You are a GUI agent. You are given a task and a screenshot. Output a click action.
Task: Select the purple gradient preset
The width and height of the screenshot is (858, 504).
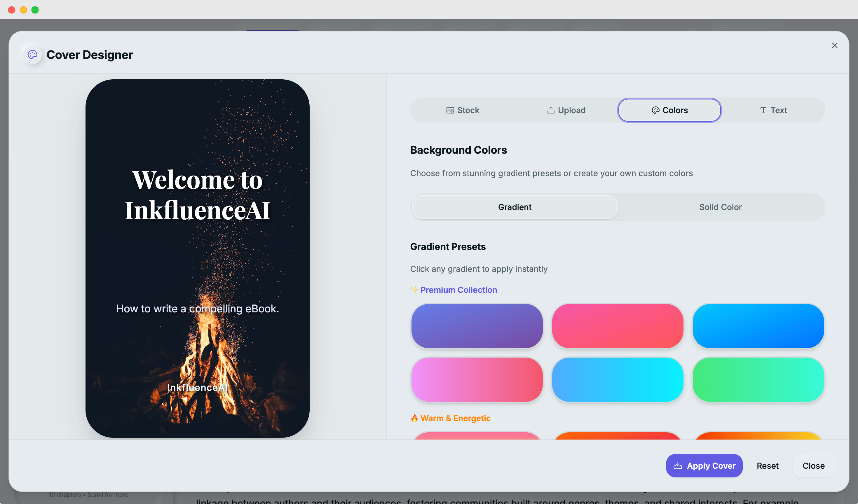coord(477,326)
